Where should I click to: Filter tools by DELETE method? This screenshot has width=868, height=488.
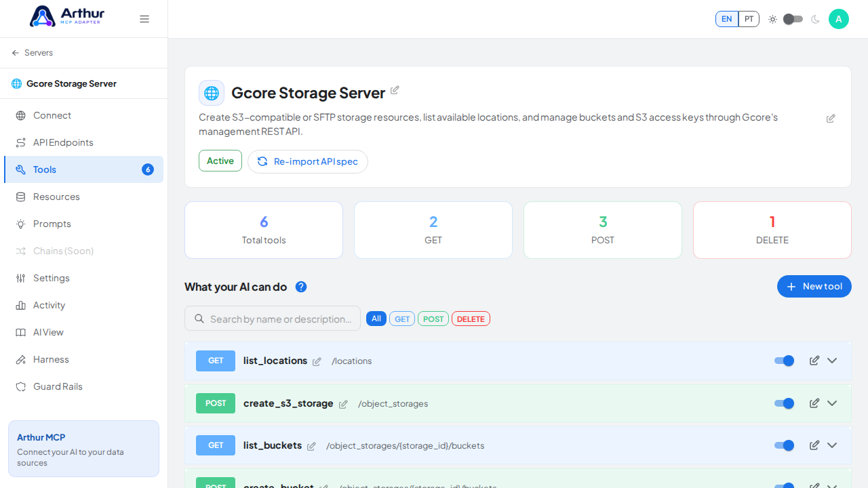471,319
